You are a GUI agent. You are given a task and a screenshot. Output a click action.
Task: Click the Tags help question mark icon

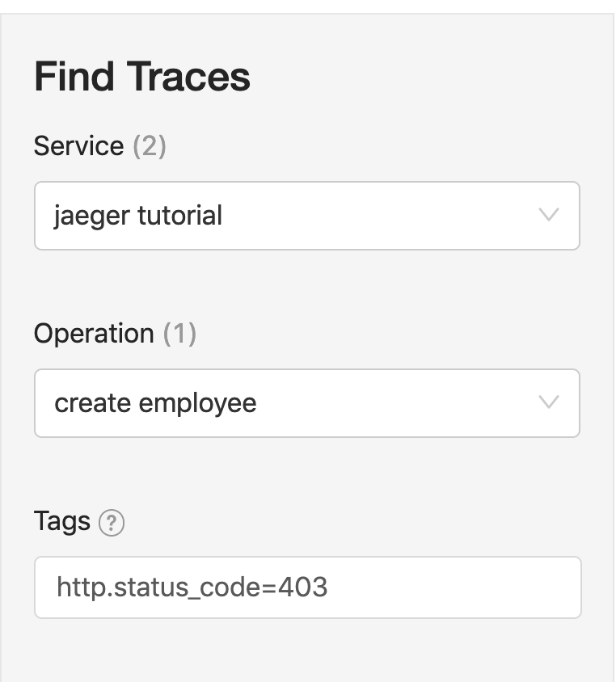[x=112, y=524]
